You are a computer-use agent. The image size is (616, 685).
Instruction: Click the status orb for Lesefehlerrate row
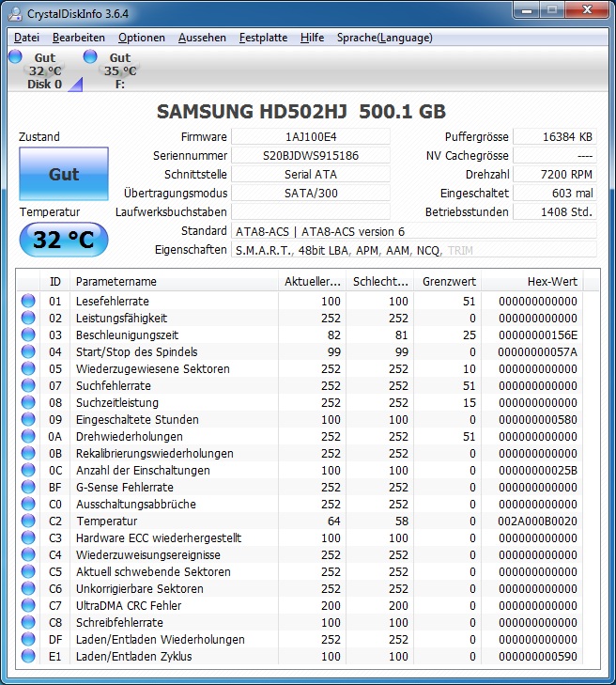click(x=28, y=301)
